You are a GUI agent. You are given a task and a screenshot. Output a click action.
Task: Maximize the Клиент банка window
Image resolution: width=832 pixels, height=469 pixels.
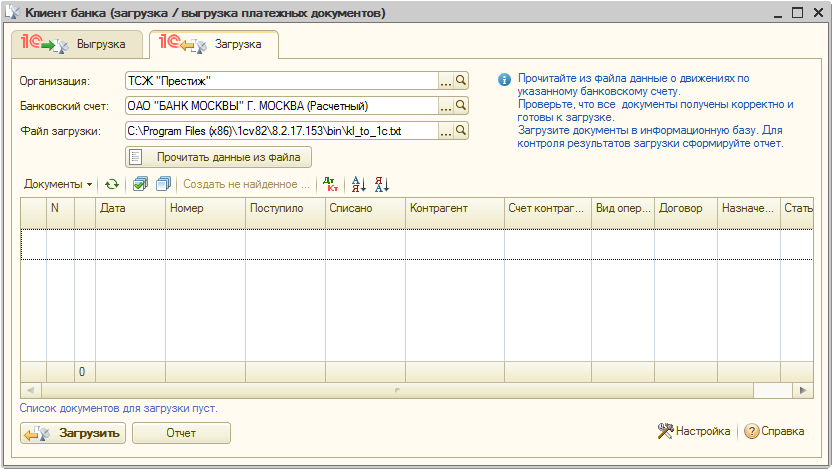(797, 13)
